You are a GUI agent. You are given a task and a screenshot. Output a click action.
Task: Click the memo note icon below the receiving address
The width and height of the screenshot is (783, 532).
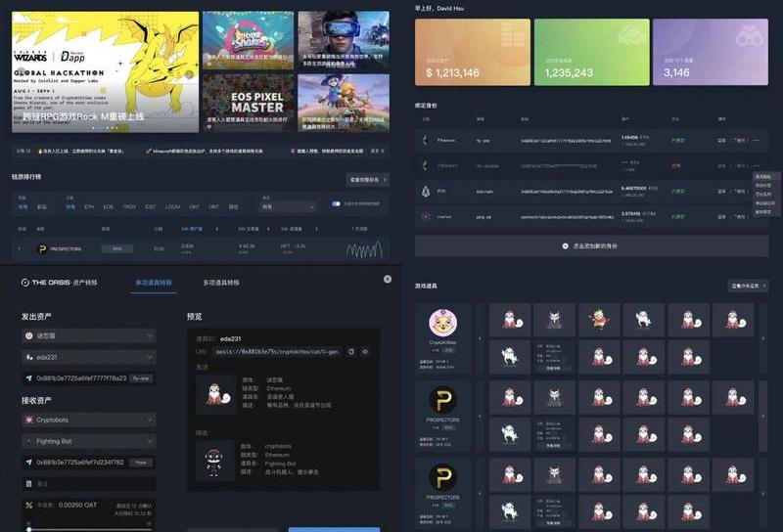(29, 483)
